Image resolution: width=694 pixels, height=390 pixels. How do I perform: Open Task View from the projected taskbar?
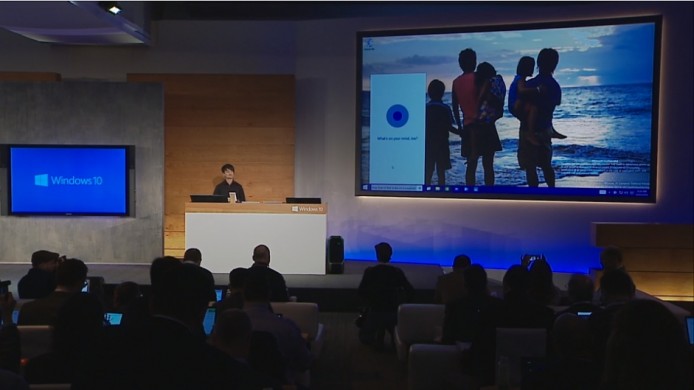pos(428,189)
